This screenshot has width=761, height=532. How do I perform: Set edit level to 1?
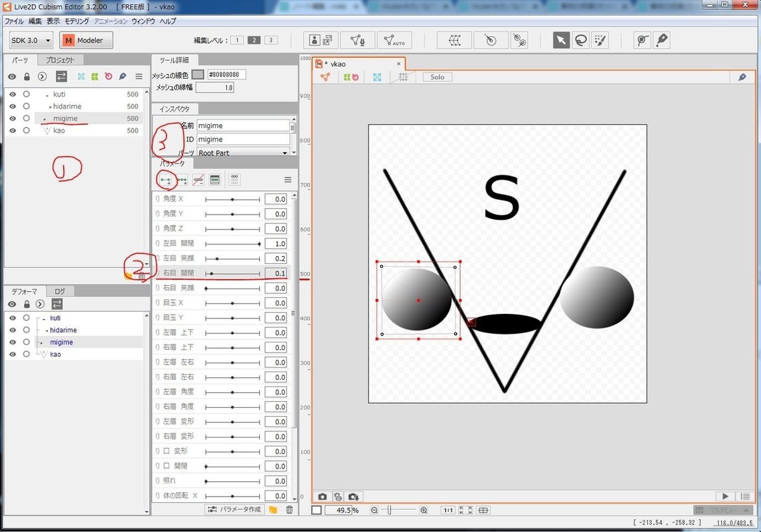pyautogui.click(x=237, y=40)
